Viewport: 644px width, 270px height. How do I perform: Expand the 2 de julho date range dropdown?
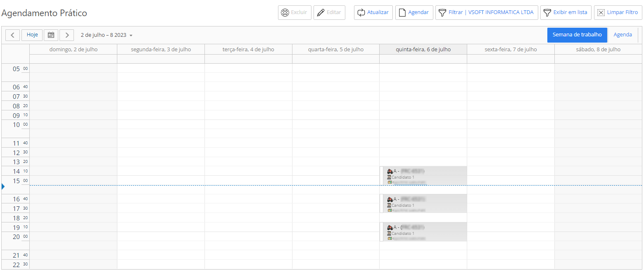107,35
